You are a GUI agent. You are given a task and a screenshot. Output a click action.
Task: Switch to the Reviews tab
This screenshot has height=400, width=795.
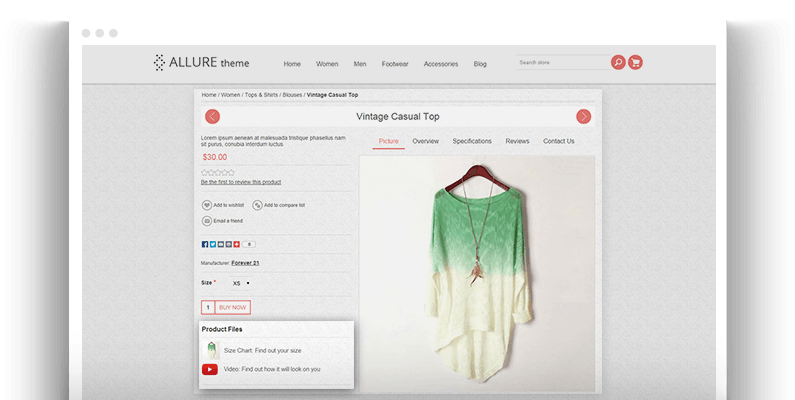tap(517, 141)
